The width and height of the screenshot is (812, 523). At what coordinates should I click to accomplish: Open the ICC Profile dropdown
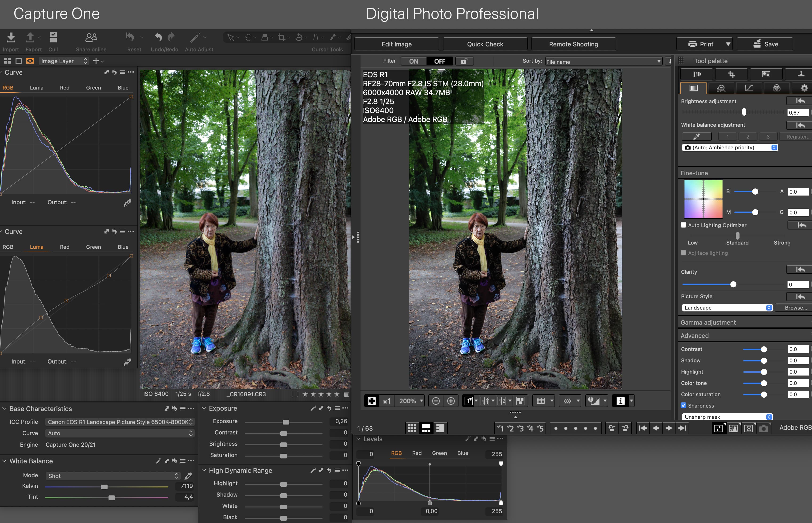[120, 422]
